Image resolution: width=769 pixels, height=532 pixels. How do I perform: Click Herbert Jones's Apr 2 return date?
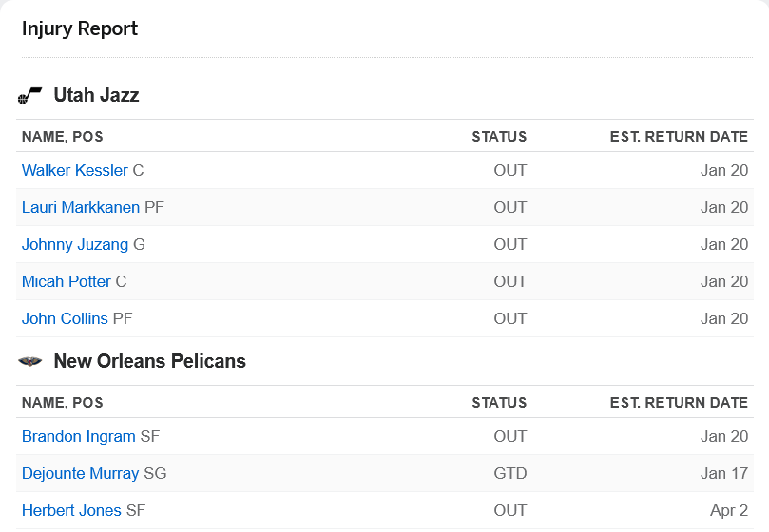[x=729, y=510]
